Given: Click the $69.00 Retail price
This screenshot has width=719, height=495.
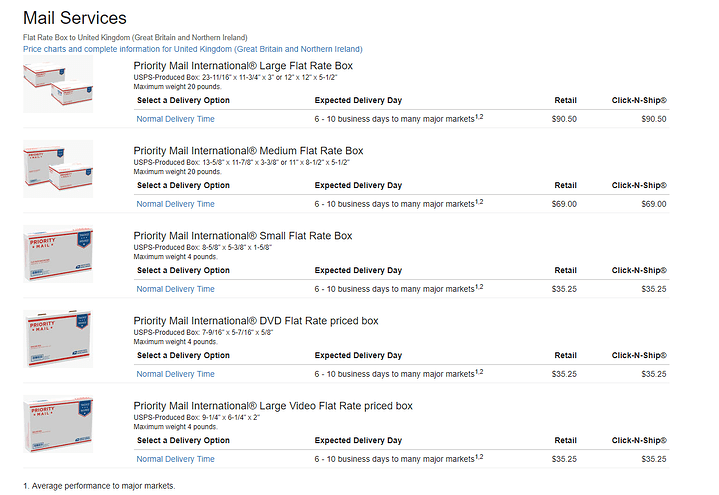Looking at the screenshot, I should tap(564, 204).
